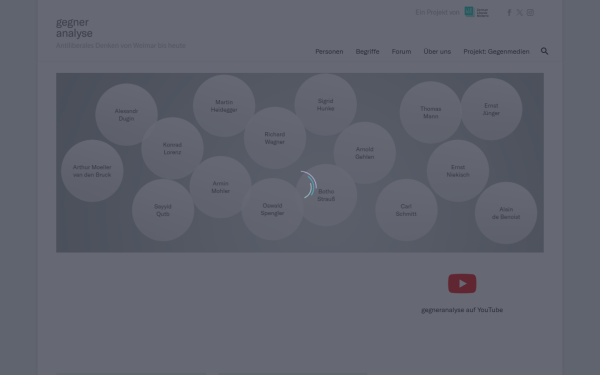This screenshot has height=375, width=600.
Task: Select the Sigrid Hunke bubble
Action: coord(325,105)
